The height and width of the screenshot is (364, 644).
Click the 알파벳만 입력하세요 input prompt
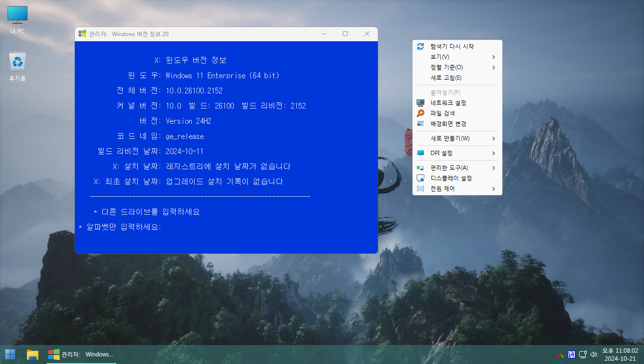[120, 227]
